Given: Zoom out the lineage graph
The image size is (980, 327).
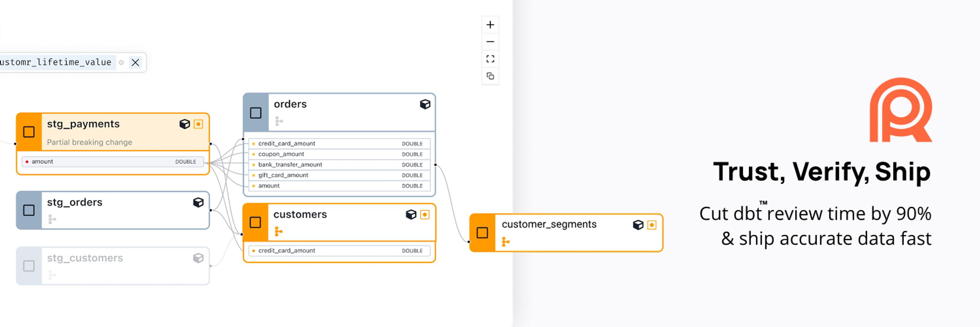Looking at the screenshot, I should [x=490, y=42].
